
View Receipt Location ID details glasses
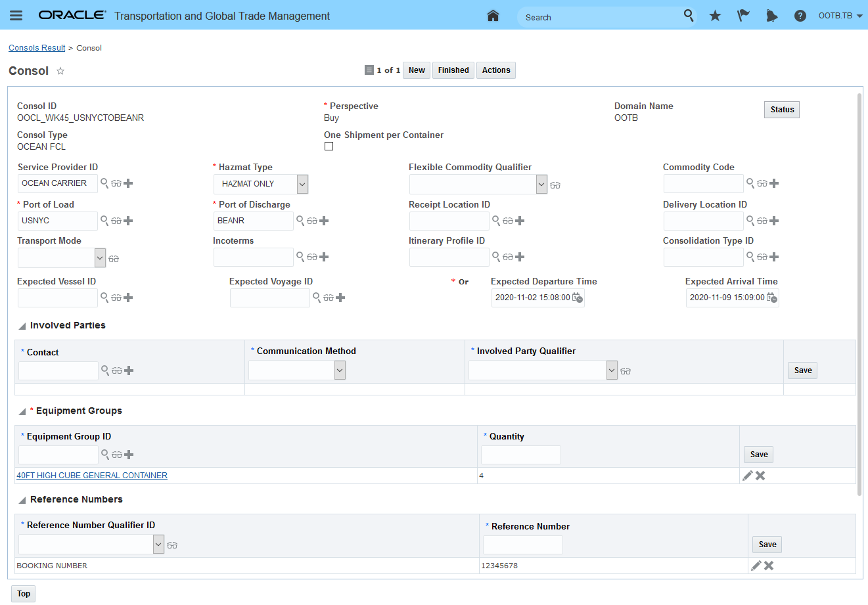(x=508, y=221)
